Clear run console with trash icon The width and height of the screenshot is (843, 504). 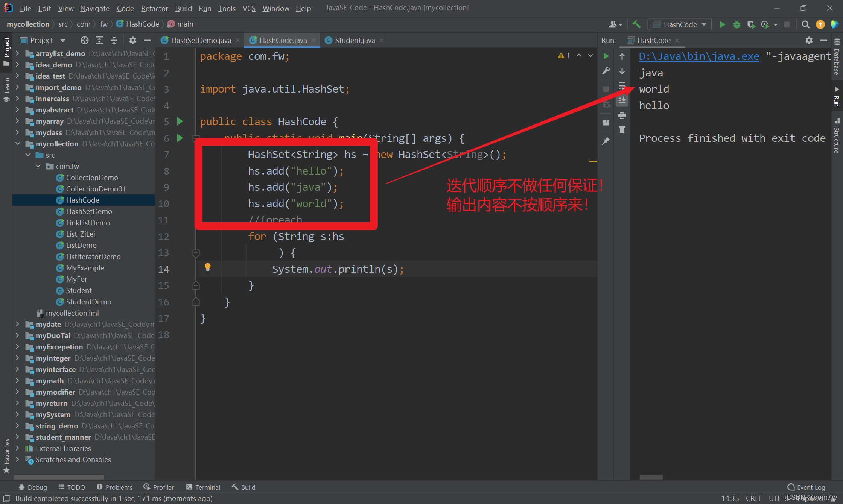622,129
